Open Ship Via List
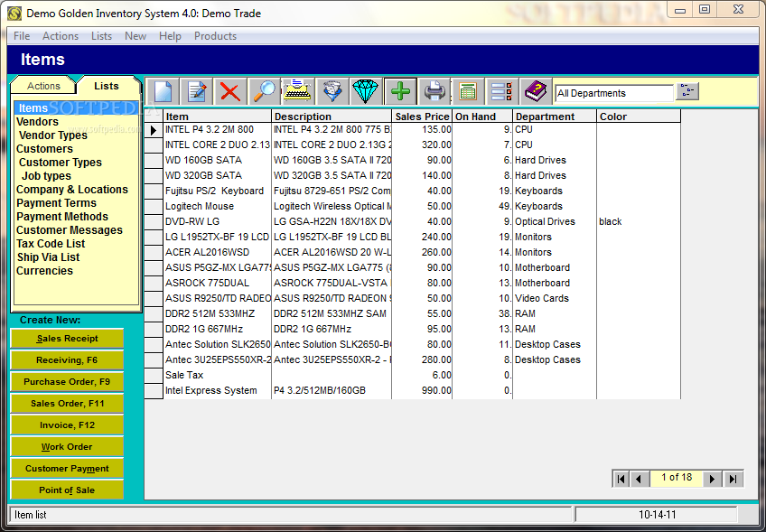Image resolution: width=766 pixels, height=532 pixels. [x=48, y=257]
